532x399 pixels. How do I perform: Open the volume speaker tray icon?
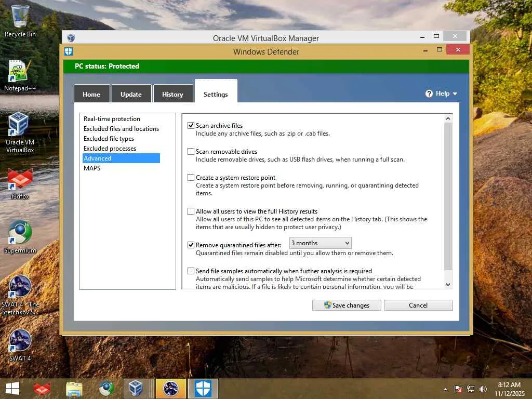click(483, 389)
